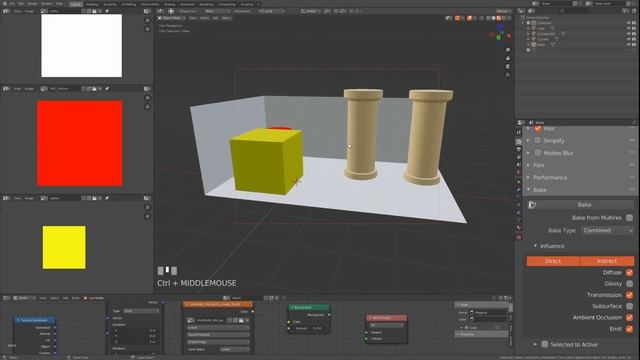Open the Object Mode dropdown
The height and width of the screenshot is (360, 640).
[171, 18]
